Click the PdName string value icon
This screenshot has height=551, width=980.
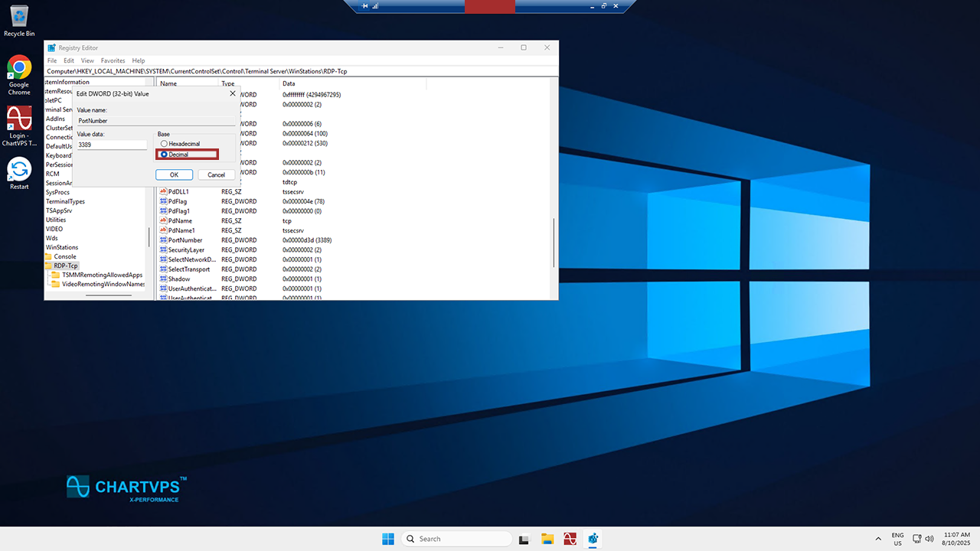tap(163, 220)
